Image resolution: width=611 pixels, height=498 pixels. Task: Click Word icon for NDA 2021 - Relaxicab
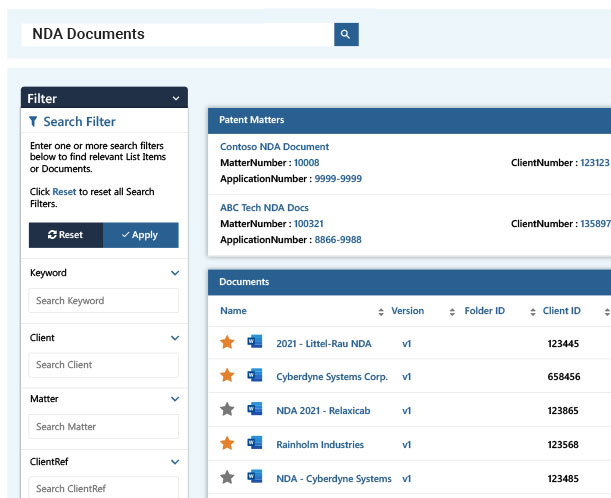pyautogui.click(x=255, y=409)
